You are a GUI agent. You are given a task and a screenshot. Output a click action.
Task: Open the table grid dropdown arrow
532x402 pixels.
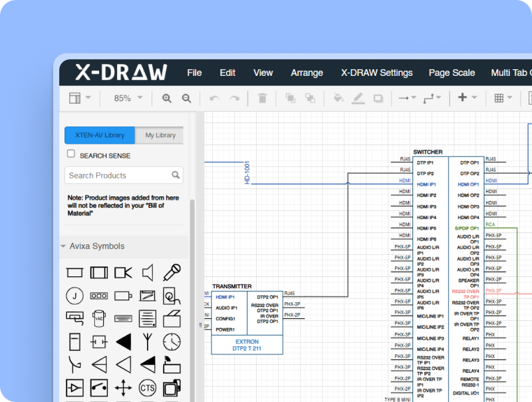[509, 97]
